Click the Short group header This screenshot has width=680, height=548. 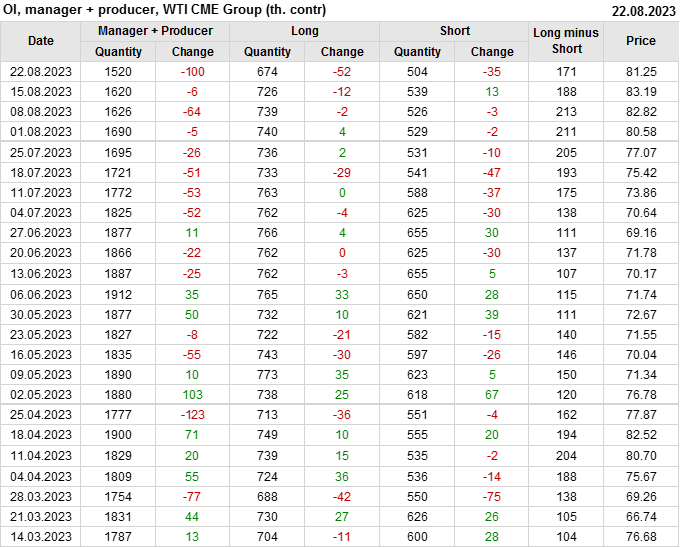click(x=455, y=31)
